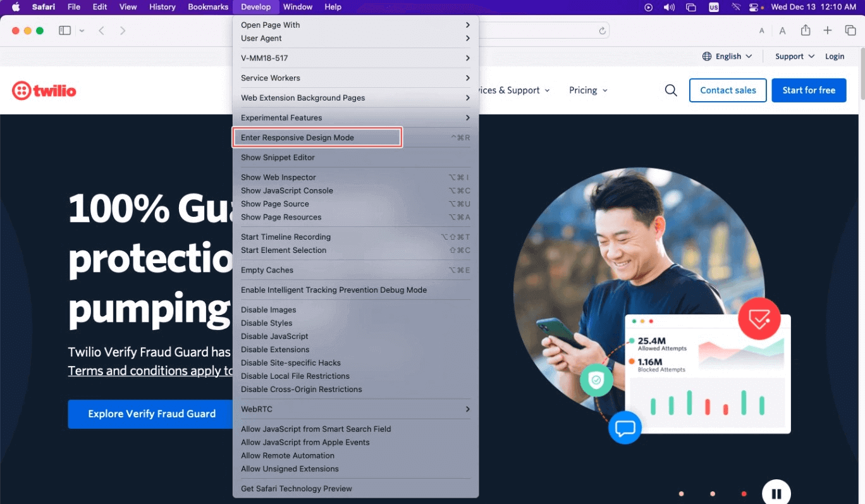Open the site search magnifier icon
865x504 pixels.
pos(671,90)
